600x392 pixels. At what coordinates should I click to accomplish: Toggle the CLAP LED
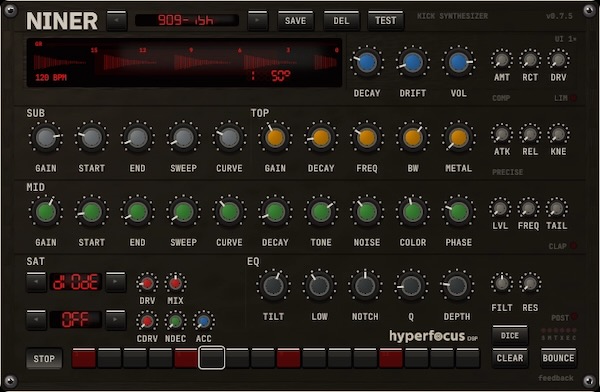(573, 246)
